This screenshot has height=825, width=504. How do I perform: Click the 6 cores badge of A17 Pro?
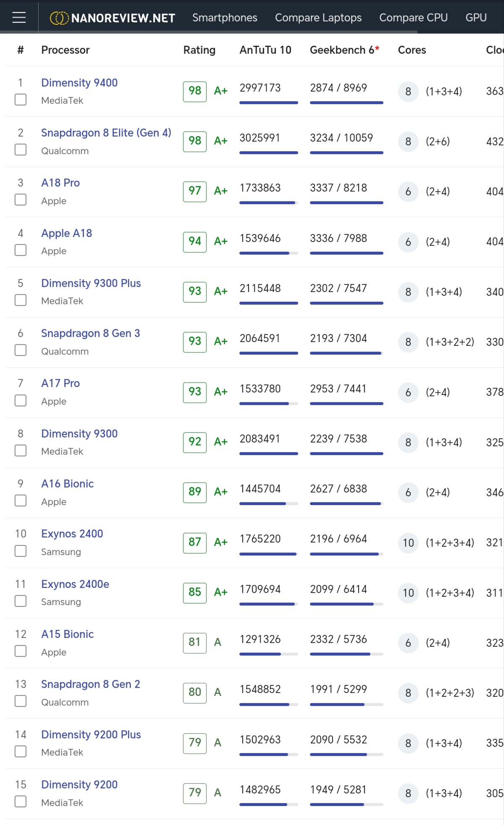408,392
